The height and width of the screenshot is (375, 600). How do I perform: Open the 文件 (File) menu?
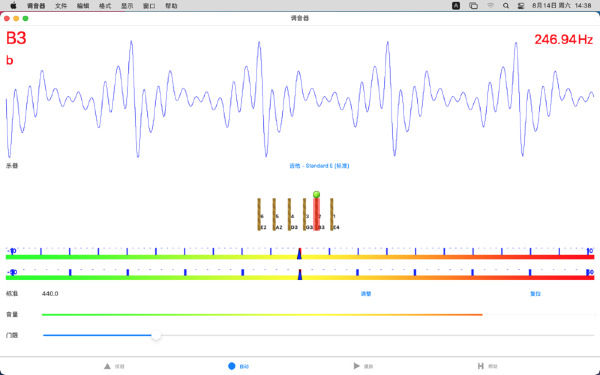pyautogui.click(x=61, y=6)
